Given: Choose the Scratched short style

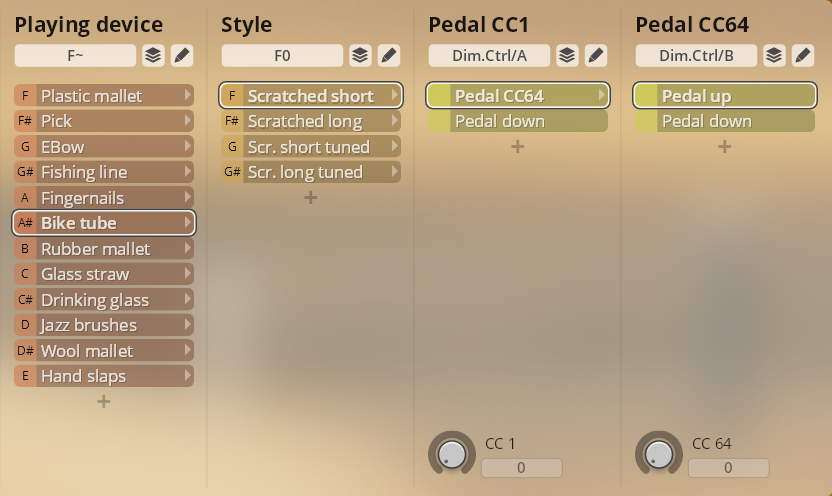Looking at the screenshot, I should (311, 96).
